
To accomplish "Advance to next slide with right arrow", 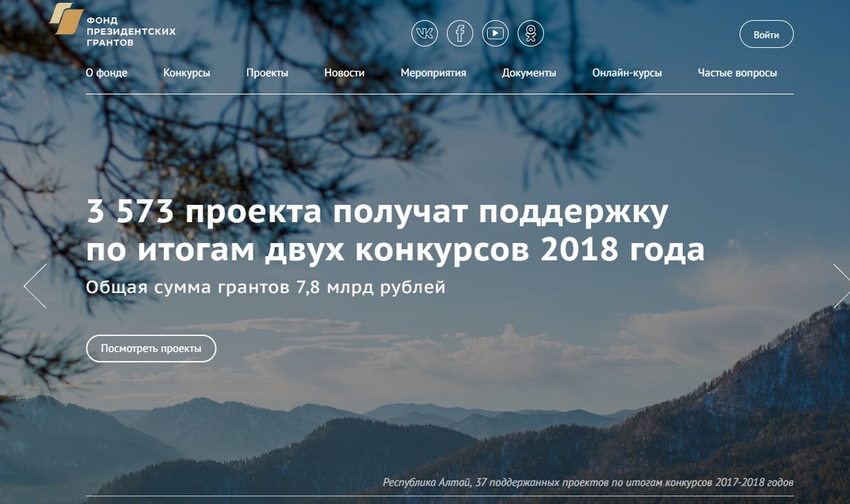I will click(841, 286).
